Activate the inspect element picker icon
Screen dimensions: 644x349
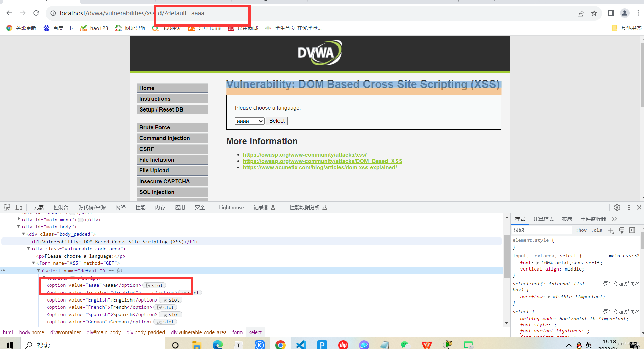(x=7, y=207)
